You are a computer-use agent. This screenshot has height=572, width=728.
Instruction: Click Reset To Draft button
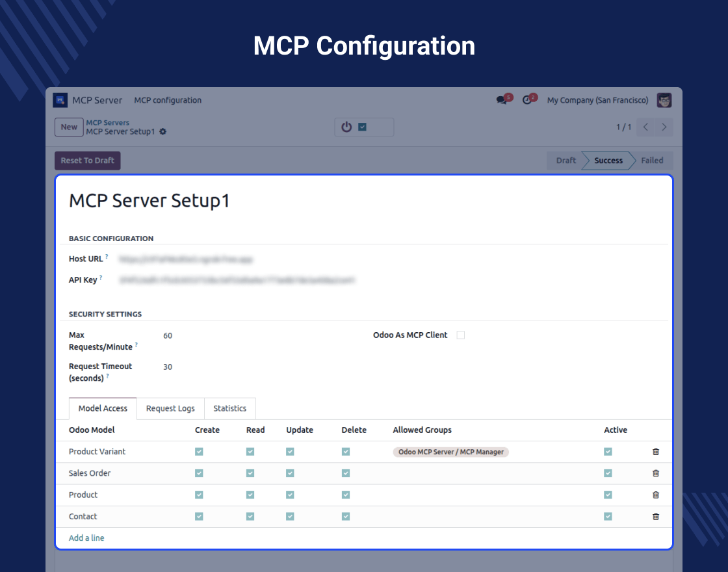coord(87,161)
